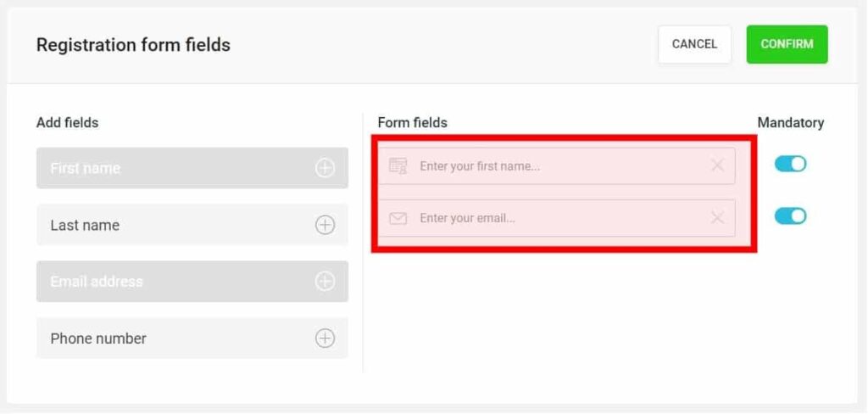The image size is (868, 414).
Task: Click the envelope icon beside email field
Action: coord(398,218)
